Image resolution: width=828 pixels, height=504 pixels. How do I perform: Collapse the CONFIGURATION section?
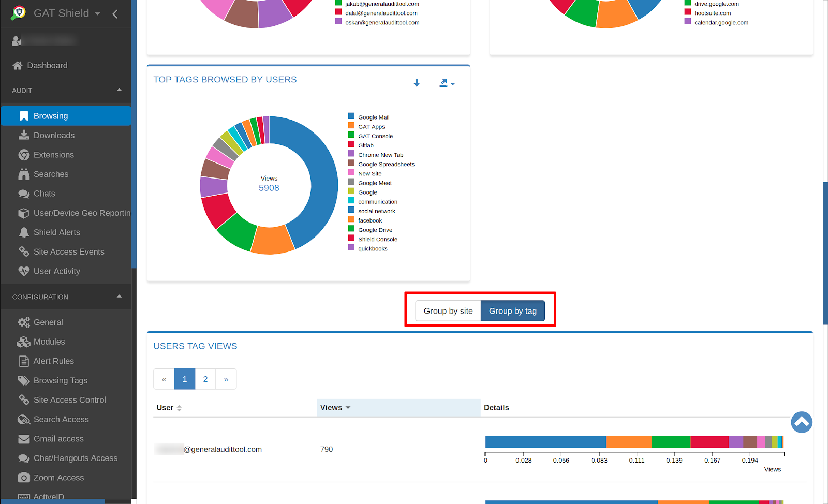[x=119, y=297]
